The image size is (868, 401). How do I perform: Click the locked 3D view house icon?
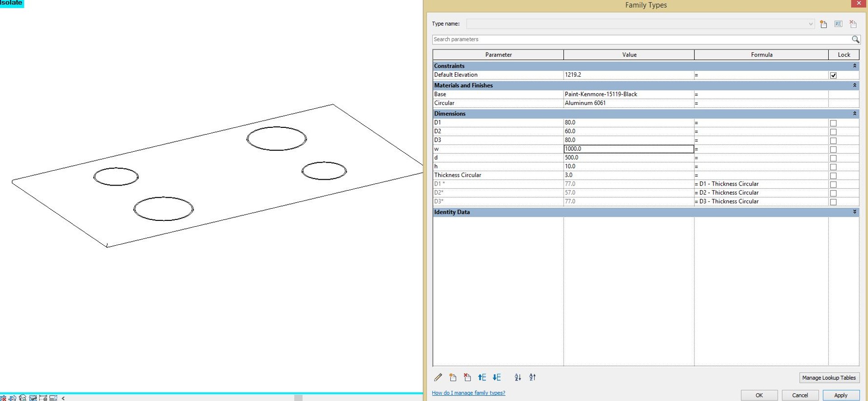tap(23, 398)
